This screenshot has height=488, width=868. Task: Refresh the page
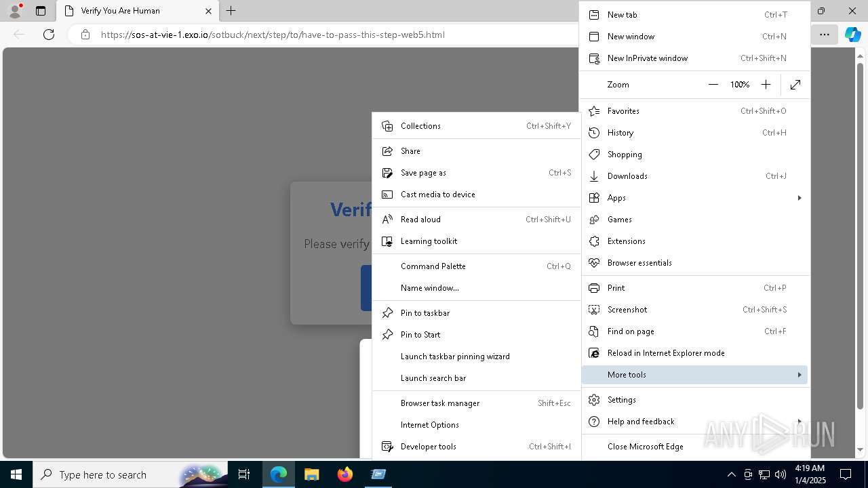(x=49, y=35)
